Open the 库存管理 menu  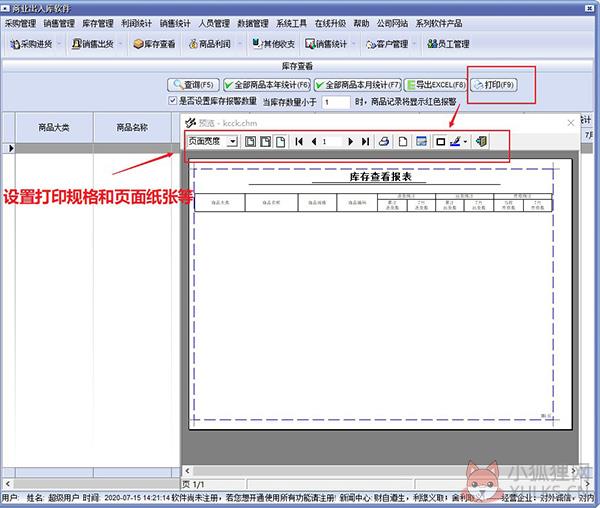pos(98,23)
